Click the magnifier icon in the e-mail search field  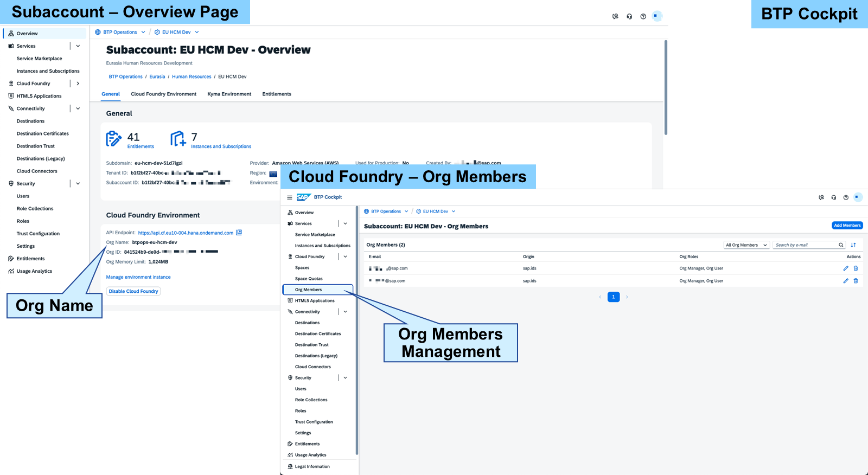tap(841, 245)
